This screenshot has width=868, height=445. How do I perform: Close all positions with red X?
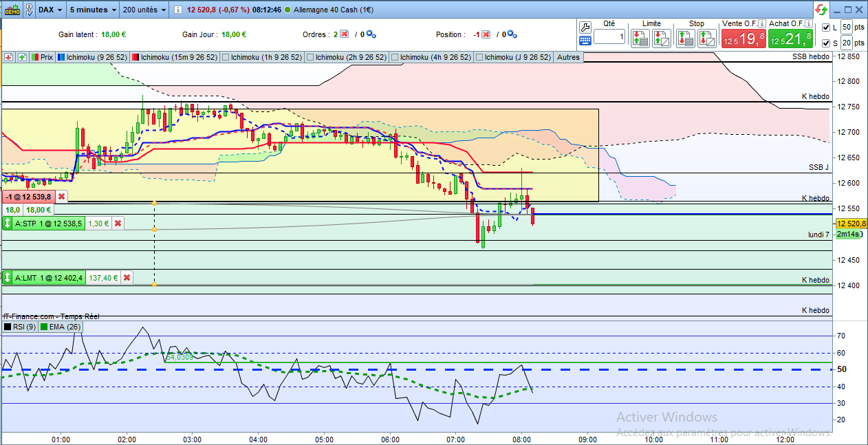(485, 34)
